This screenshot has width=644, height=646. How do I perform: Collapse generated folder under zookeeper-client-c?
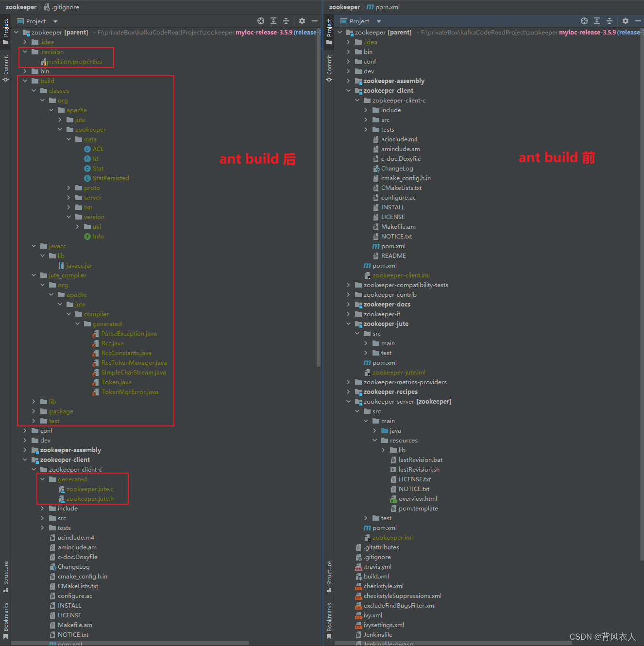(43, 479)
